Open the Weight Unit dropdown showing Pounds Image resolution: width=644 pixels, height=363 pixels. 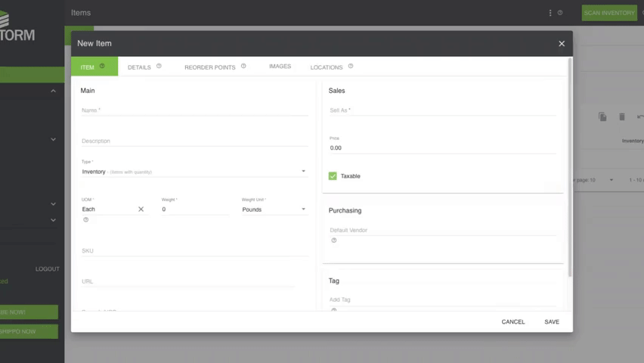pos(274,209)
